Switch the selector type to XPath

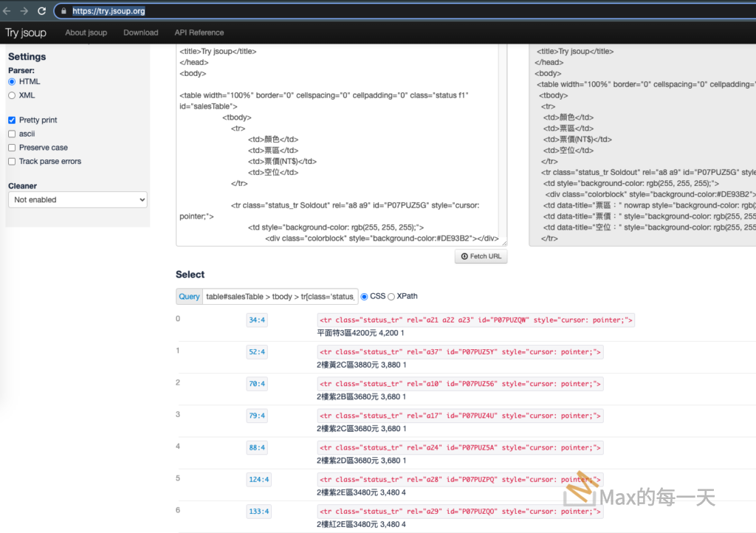point(391,297)
